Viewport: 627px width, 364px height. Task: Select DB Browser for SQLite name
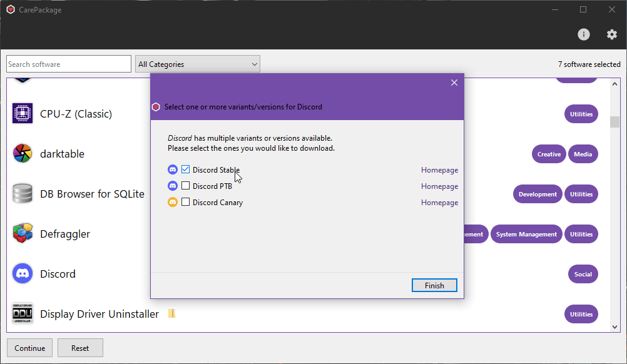(92, 194)
